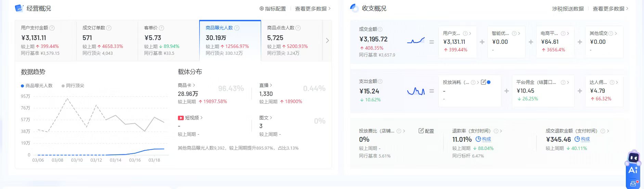Click the 28.96万 商品卡 value
Viewport: 644px width, 189px height.
(x=188, y=94)
